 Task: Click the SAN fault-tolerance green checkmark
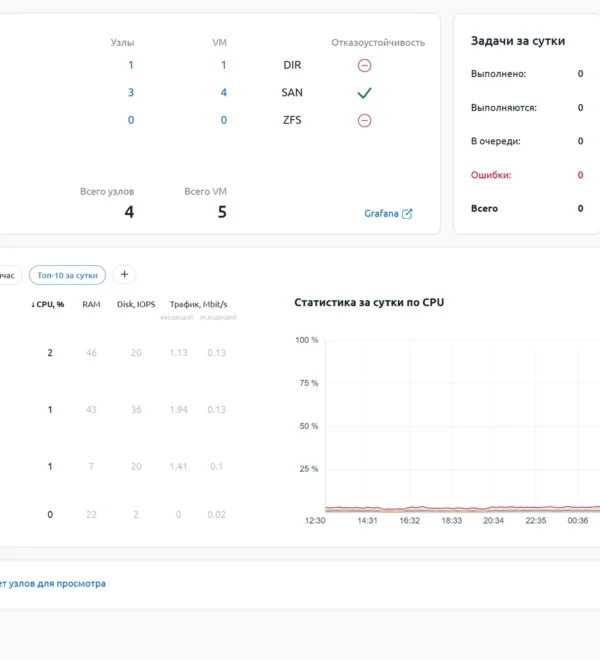pos(364,93)
